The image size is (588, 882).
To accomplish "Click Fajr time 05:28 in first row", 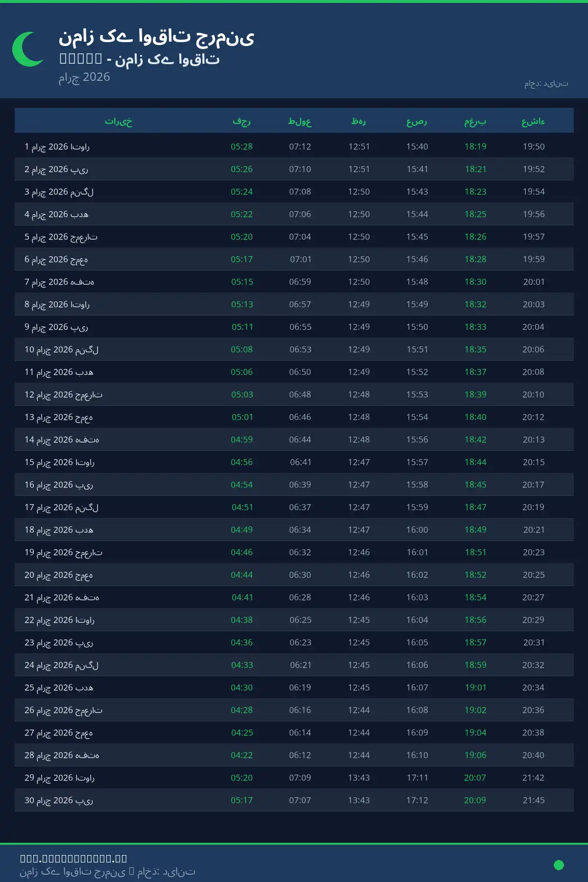I will pyautogui.click(x=242, y=147).
